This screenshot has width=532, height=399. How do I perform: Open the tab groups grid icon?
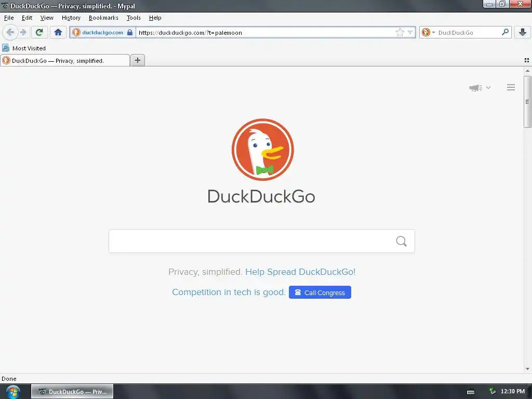(527, 60)
